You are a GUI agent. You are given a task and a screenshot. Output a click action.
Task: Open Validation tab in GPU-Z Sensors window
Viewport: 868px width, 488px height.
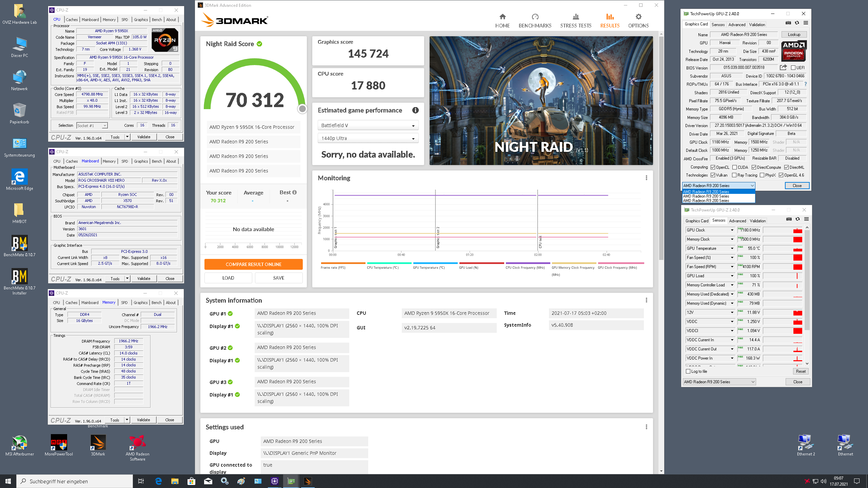757,221
